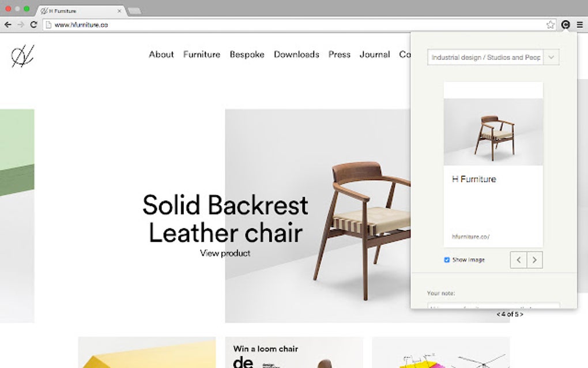The width and height of the screenshot is (588, 368).
Task: Open the Journal section
Action: click(375, 54)
